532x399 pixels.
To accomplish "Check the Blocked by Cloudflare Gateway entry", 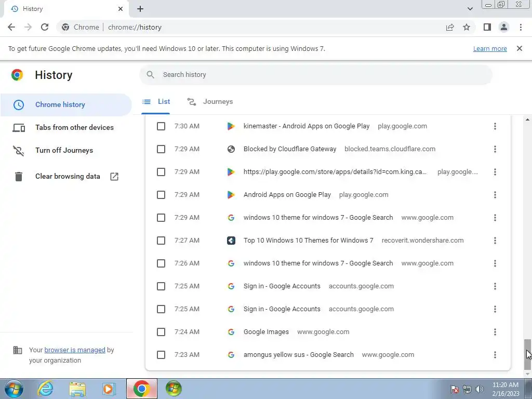I will 161,149.
